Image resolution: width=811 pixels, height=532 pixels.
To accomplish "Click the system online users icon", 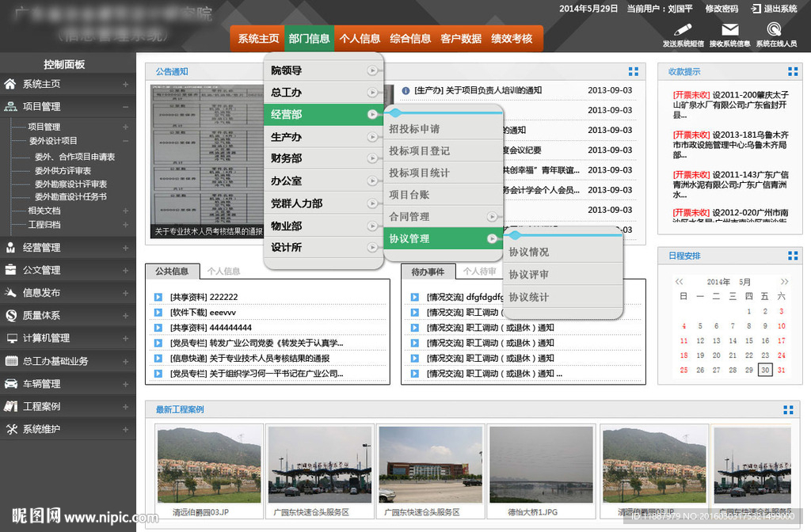I will pyautogui.click(x=775, y=30).
